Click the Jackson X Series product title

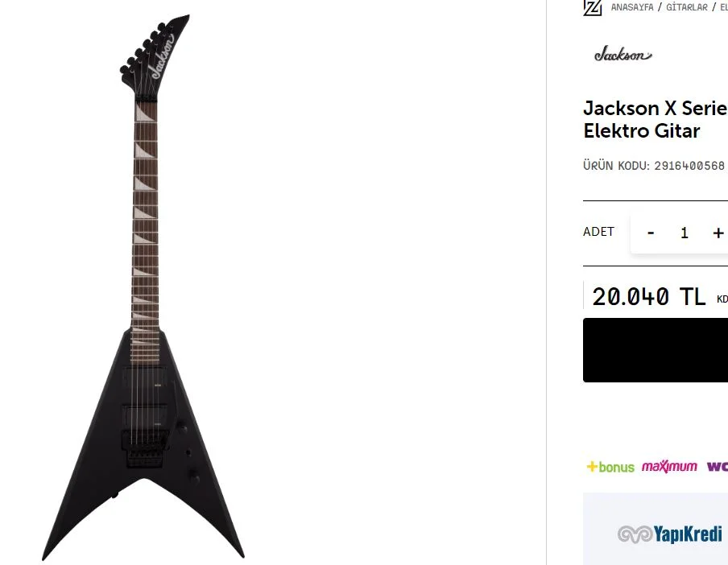(655, 119)
